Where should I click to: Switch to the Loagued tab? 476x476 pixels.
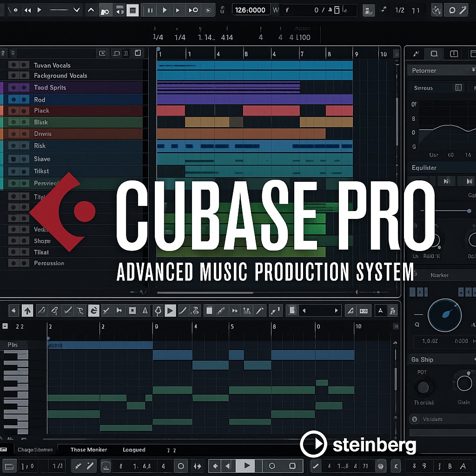click(134, 450)
